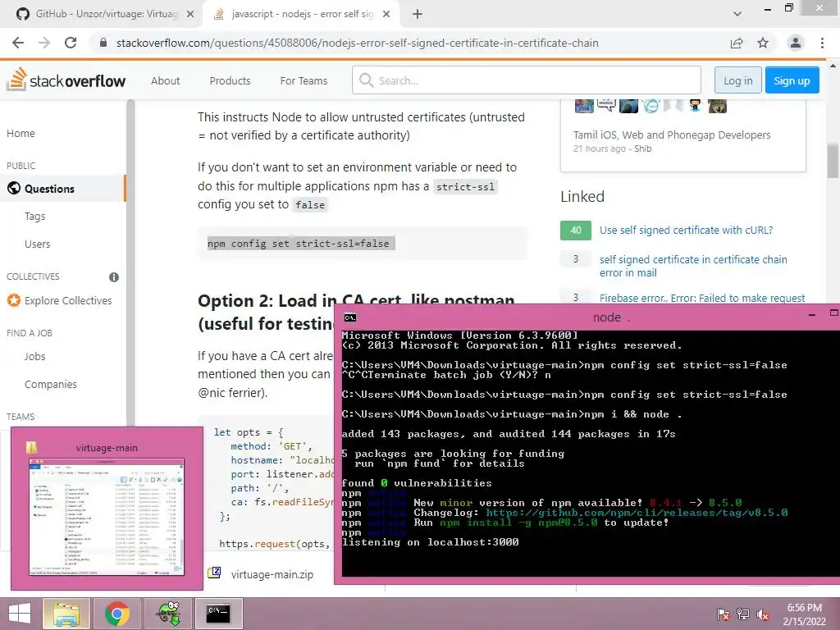Open Companies in the sidebar
This screenshot has width=840, height=630.
pos(50,385)
